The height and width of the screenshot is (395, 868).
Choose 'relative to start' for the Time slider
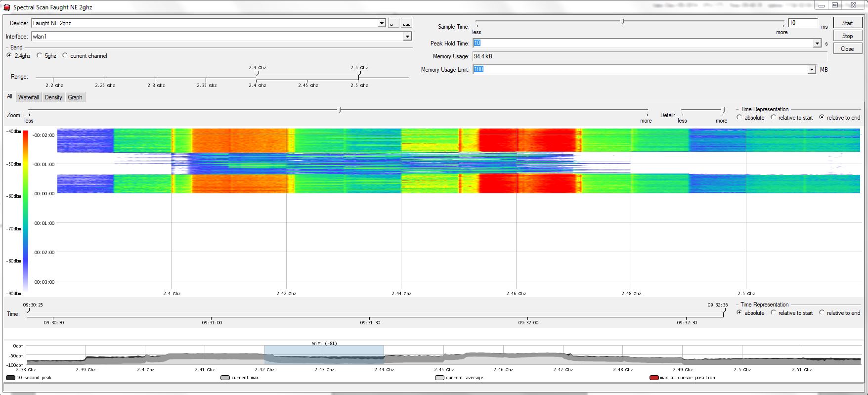774,313
